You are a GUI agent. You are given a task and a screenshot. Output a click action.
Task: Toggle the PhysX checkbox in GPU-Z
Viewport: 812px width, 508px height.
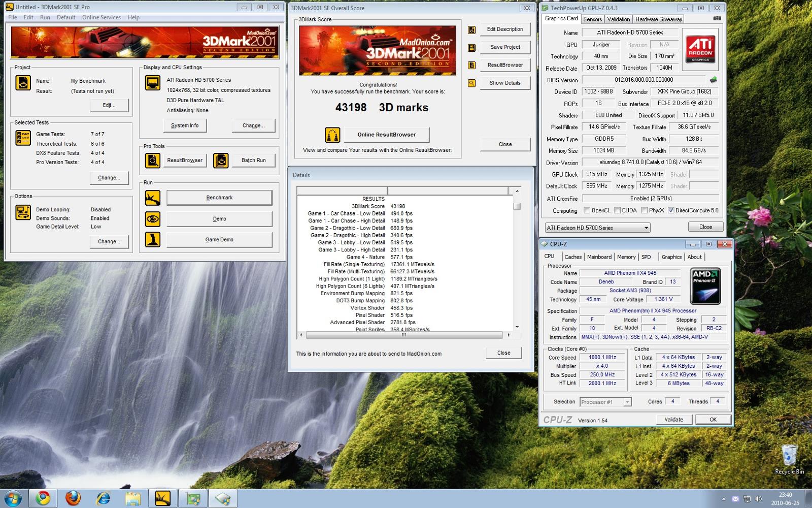coord(644,210)
